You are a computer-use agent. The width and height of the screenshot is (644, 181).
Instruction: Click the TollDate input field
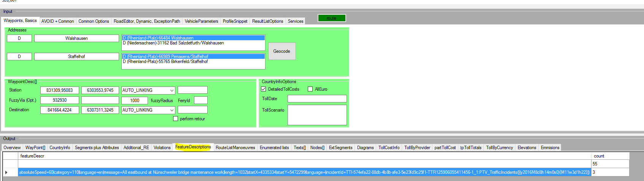(317, 99)
